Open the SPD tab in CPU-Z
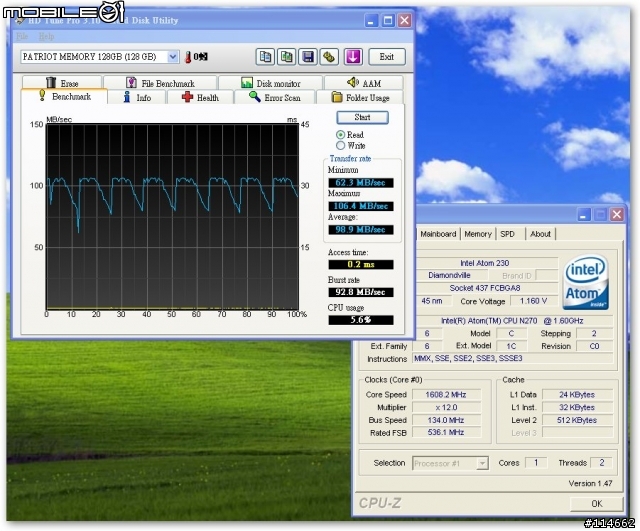Viewport: 640px width, 531px height. pos(507,234)
